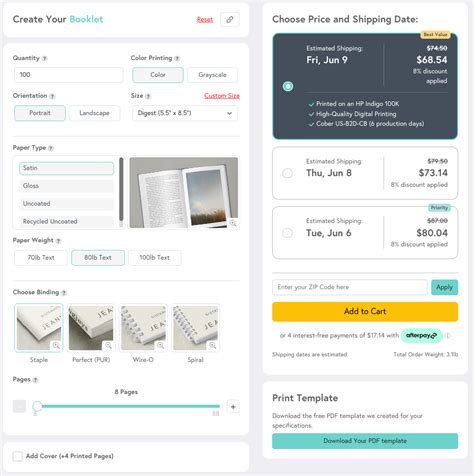Open the Afterpay info icon
474x476 pixels.
click(x=448, y=336)
